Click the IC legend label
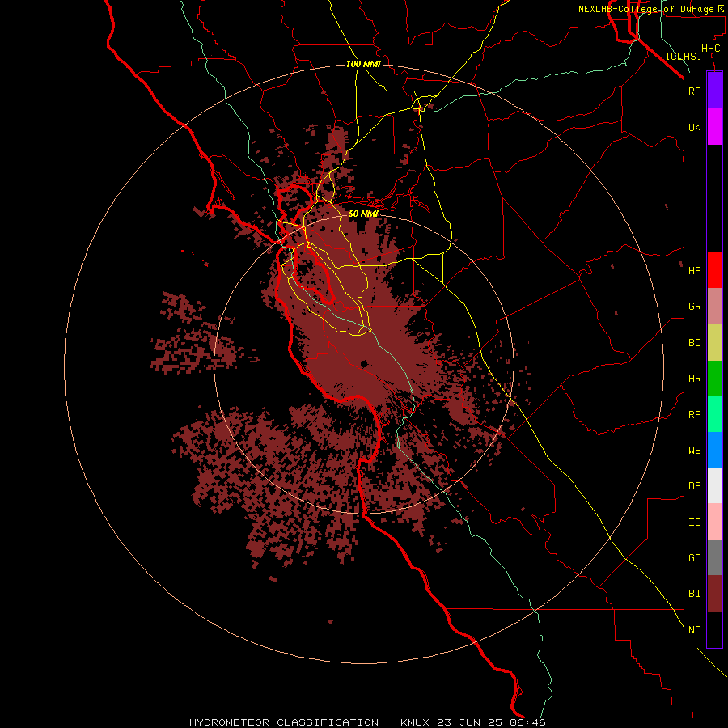The width and height of the screenshot is (728, 728). click(694, 523)
